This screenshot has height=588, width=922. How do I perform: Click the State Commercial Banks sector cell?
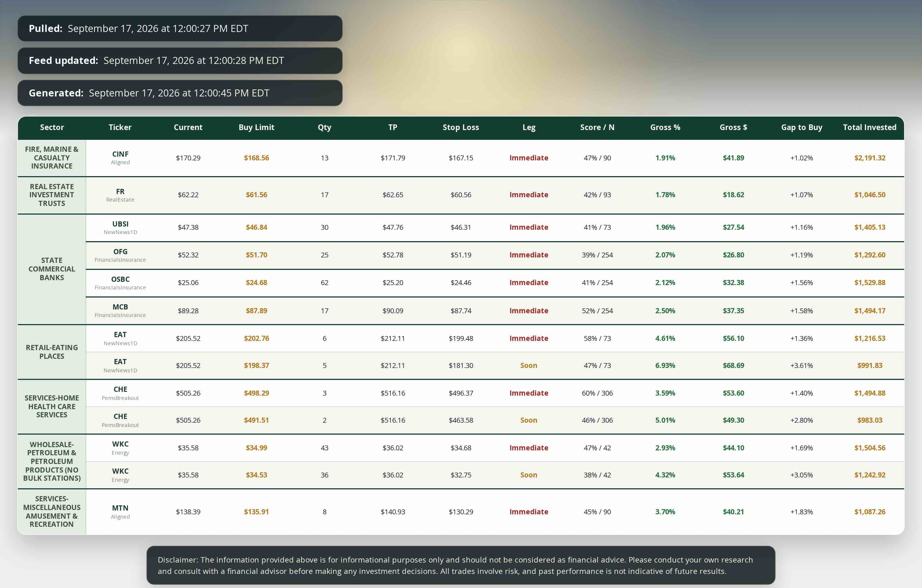tap(52, 269)
